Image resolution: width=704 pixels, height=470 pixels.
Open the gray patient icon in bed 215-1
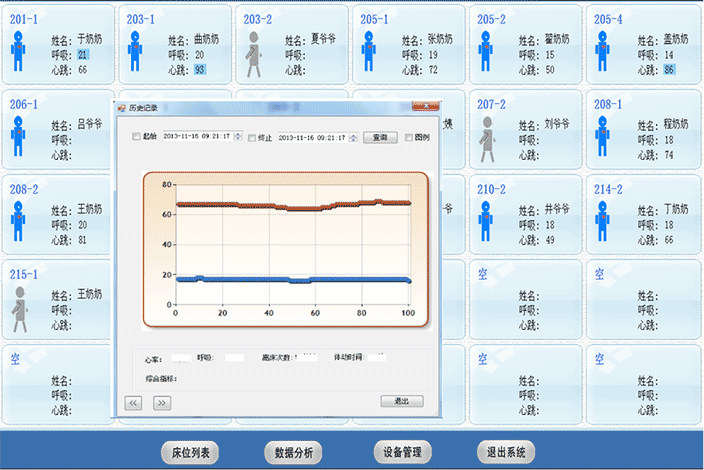point(17,308)
